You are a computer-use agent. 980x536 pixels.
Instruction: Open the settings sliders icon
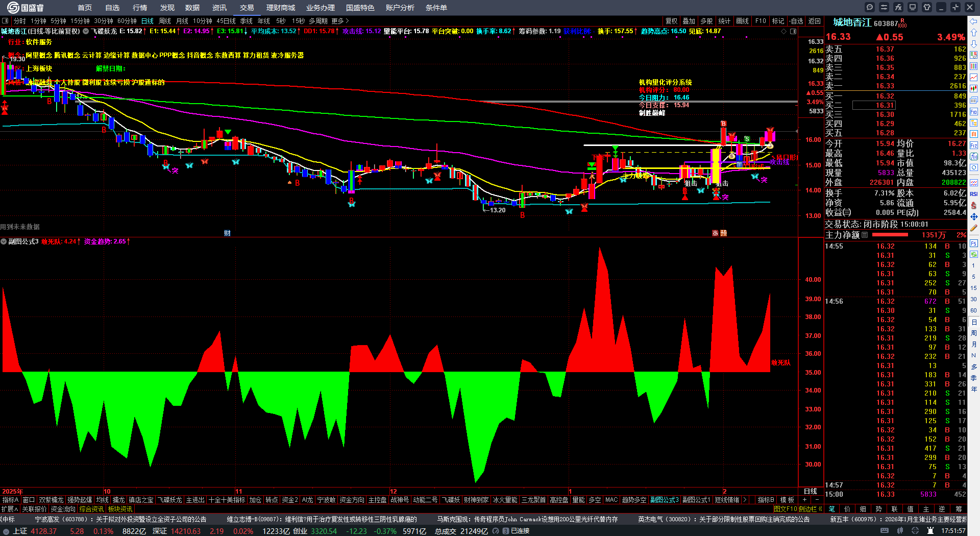tap(884, 7)
